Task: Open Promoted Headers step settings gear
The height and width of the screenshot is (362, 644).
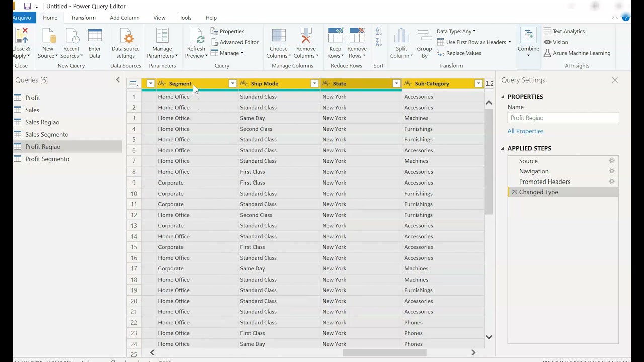Action: pos(612,182)
